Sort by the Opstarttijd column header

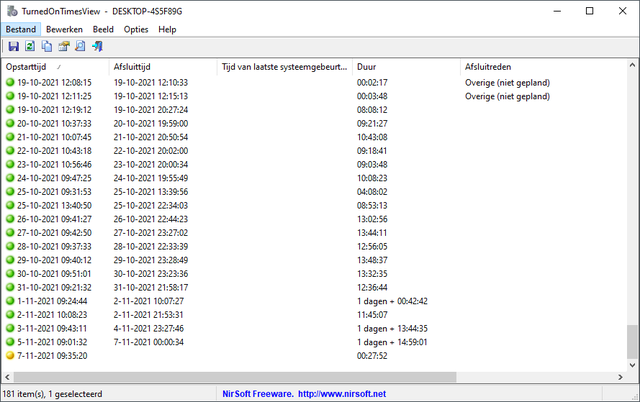(x=56, y=67)
